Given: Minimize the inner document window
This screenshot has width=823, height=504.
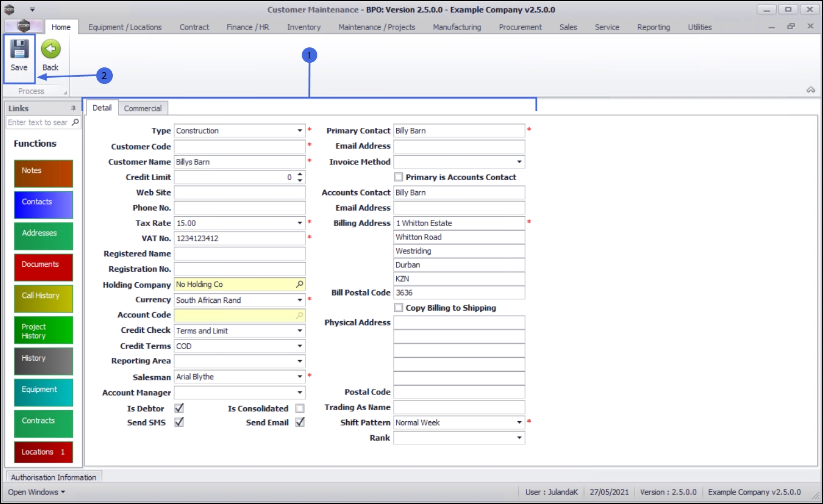Looking at the screenshot, I should (771, 27).
